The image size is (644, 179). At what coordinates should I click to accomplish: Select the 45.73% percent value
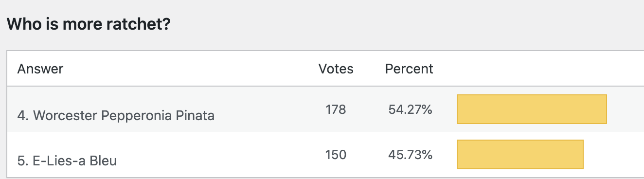point(411,155)
